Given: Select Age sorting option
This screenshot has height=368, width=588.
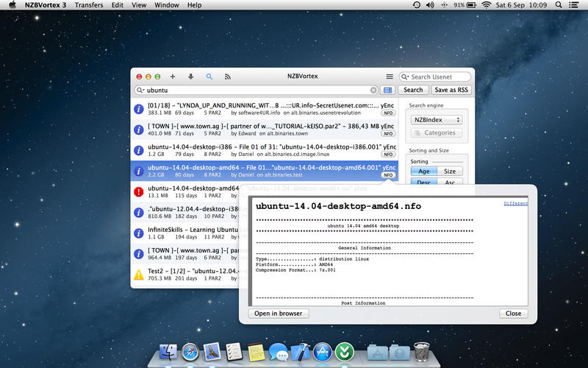Looking at the screenshot, I should pyautogui.click(x=423, y=171).
